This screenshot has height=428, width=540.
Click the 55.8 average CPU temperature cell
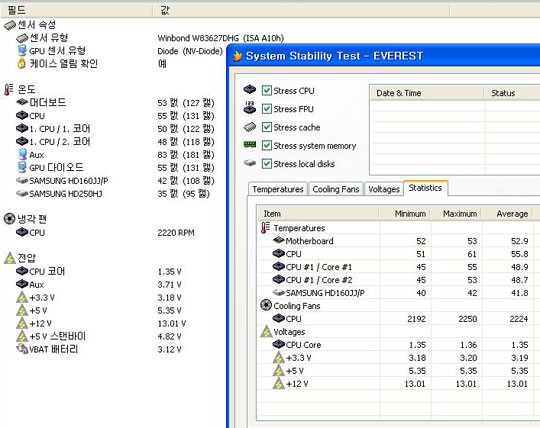[519, 254]
